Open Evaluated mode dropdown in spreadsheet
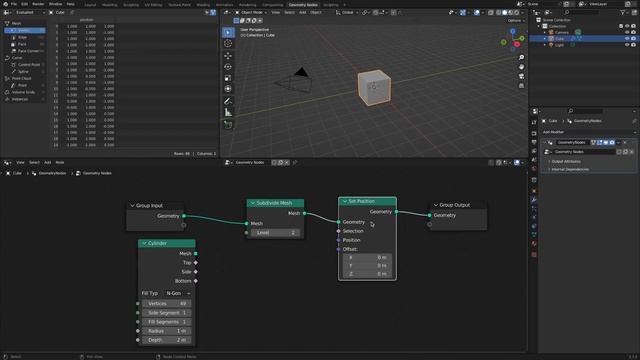This screenshot has height=360, width=640. [30, 13]
